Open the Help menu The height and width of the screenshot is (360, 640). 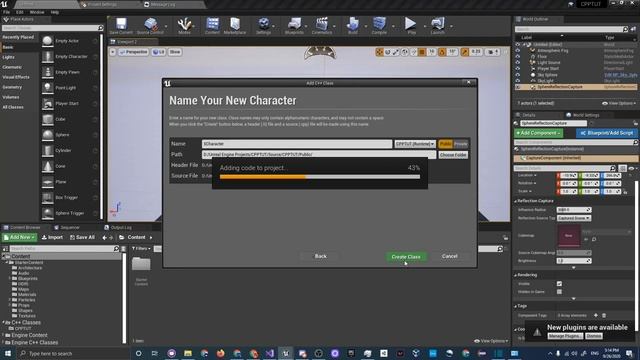click(x=55, y=12)
